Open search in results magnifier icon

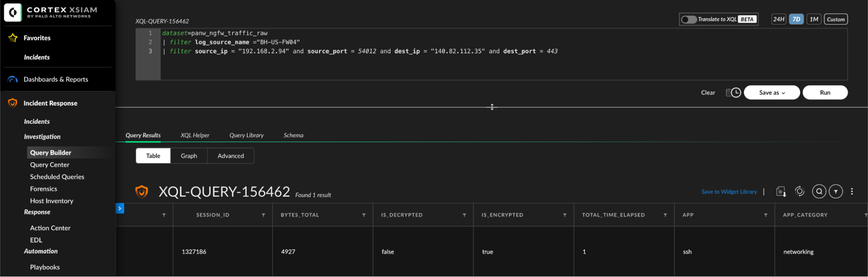click(x=819, y=191)
